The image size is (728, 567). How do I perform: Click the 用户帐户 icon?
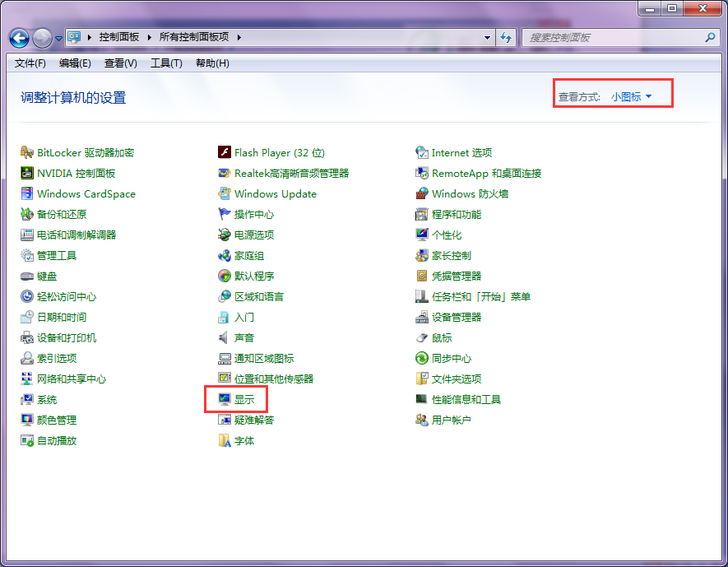[421, 420]
